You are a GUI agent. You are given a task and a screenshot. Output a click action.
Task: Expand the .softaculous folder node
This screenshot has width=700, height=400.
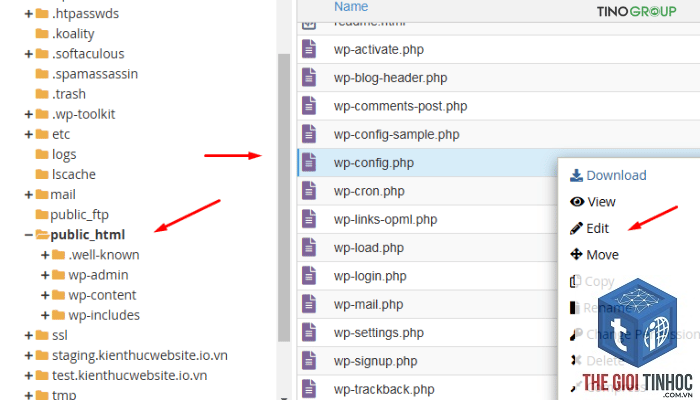[x=29, y=54]
